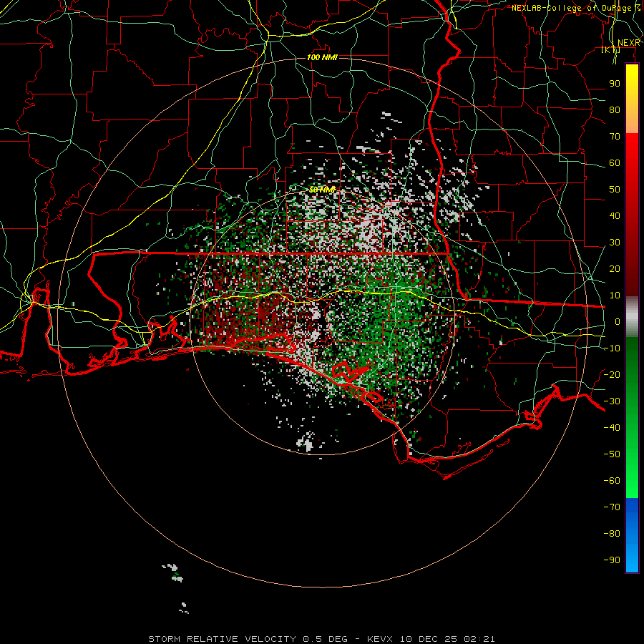Click the "-70" value on the velocity scale
Screen dimensions: 644x644
coord(612,507)
